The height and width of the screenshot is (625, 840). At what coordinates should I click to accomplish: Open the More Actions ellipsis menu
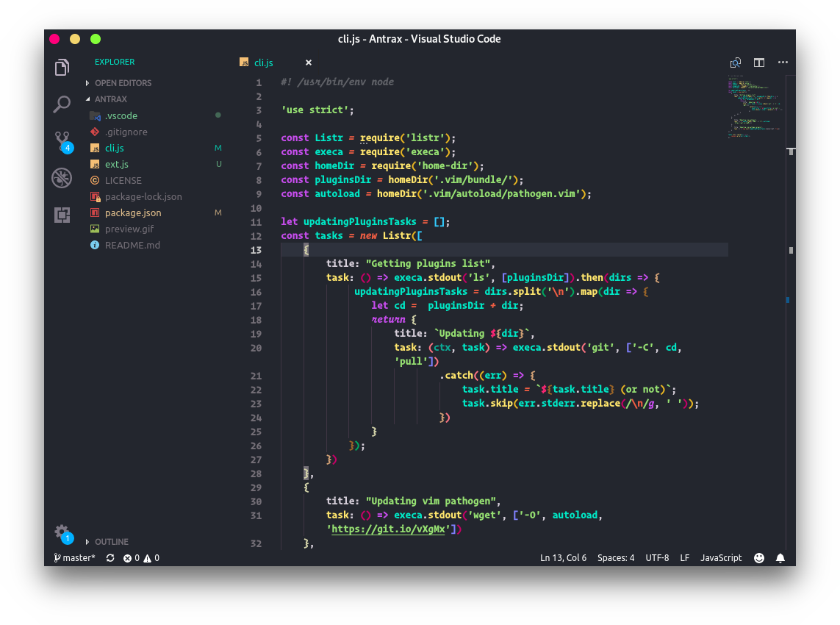782,63
